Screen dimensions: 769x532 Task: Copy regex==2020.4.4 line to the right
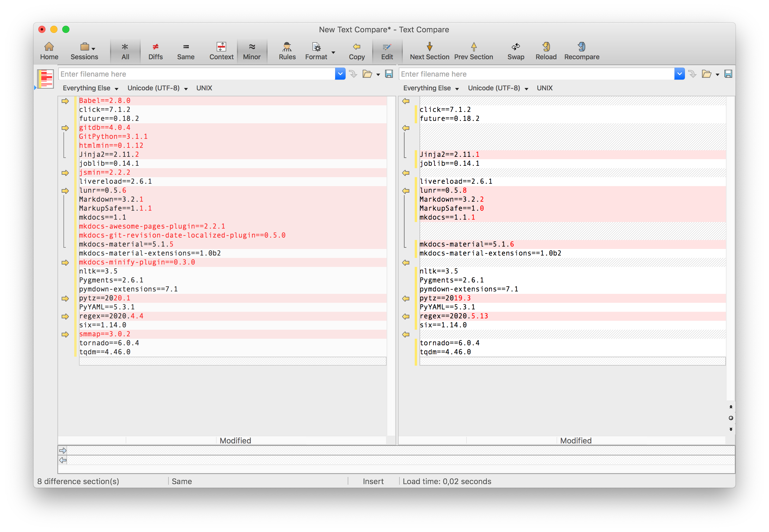pyautogui.click(x=65, y=316)
